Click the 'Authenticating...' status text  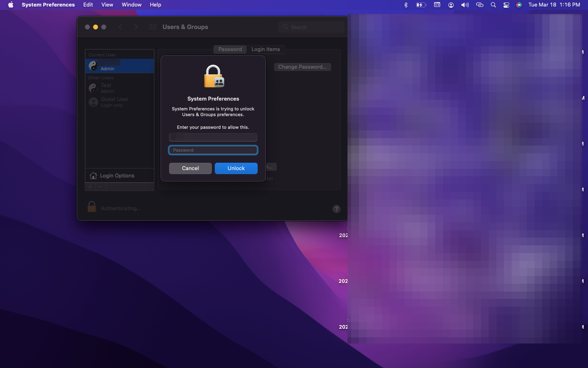coord(121,209)
